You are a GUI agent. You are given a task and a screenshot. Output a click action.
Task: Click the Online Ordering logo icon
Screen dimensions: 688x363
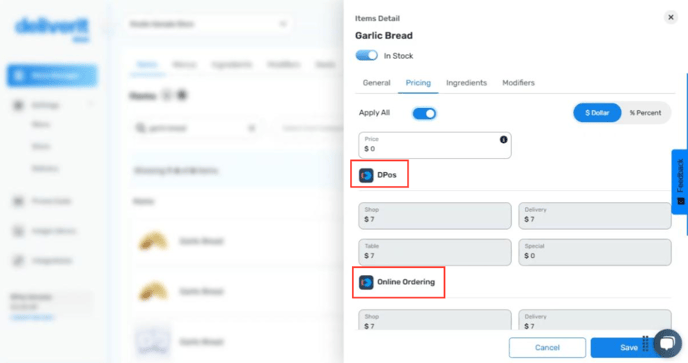coord(366,282)
